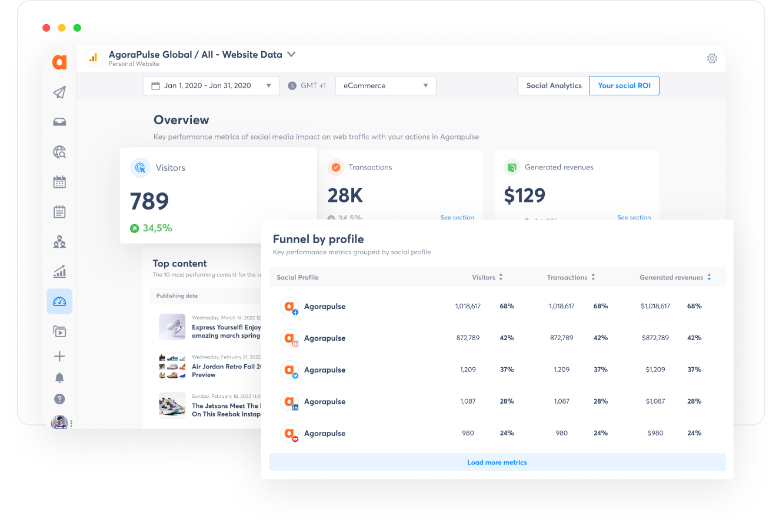Switch to the Social Analytics tab
Viewport: 776px width, 532px height.
[554, 86]
